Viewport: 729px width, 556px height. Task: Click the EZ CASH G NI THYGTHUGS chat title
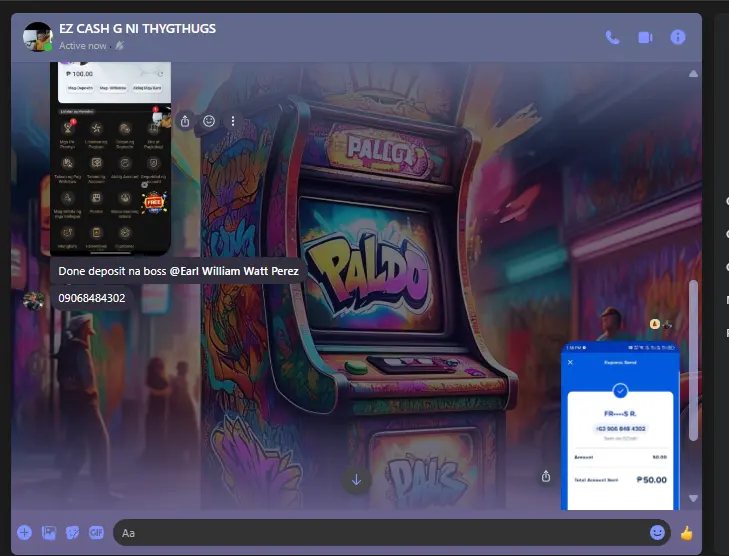137,29
